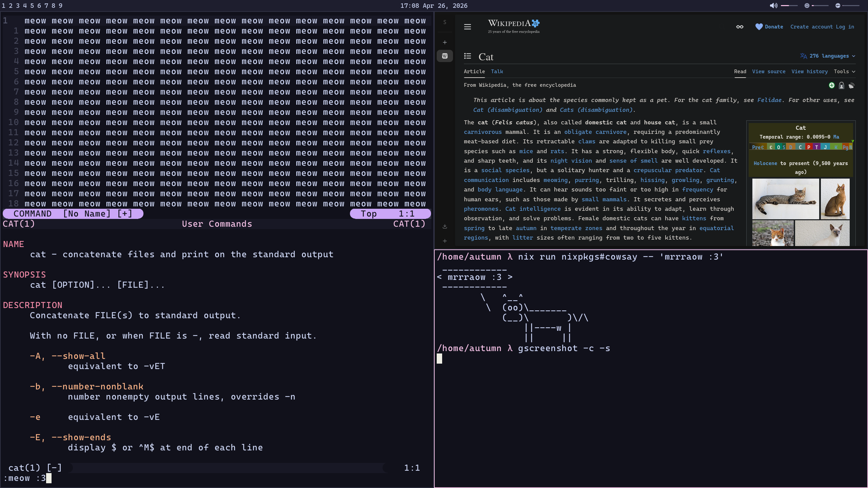Adjust the volume slider in top bar
This screenshot has width=868, height=488.
tap(789, 6)
